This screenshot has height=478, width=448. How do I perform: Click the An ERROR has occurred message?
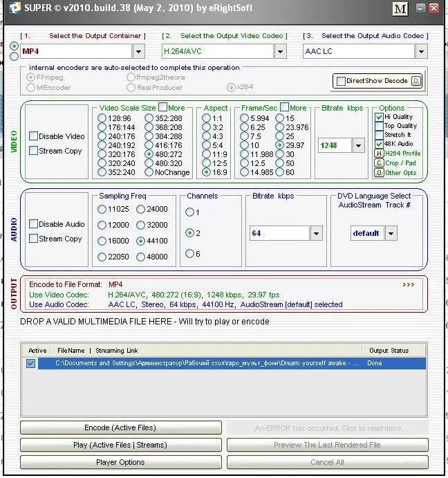coord(327,428)
